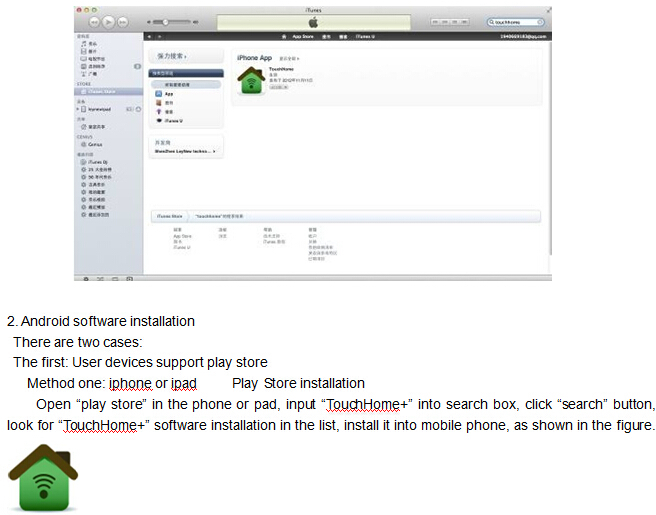Go back with the store's left arrow

149,37
